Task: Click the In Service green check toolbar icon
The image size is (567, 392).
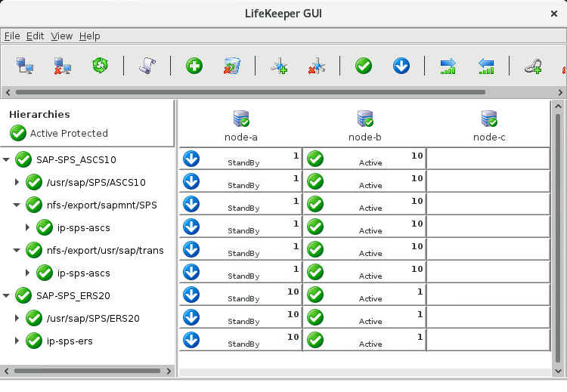Action: pos(364,66)
